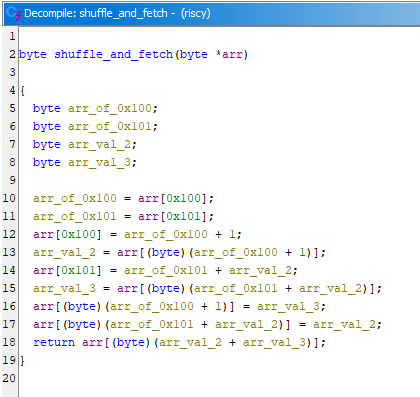Select variable arr_of_0x100 in its declaration on line 5
420x397 pixels.
[110, 108]
